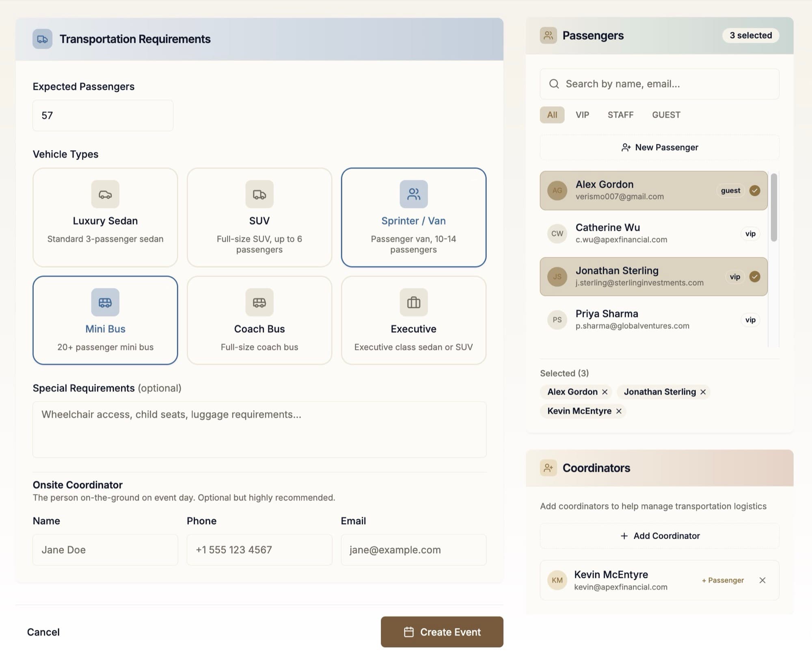
Task: Switch to the STAFF filter tab
Action: point(620,115)
